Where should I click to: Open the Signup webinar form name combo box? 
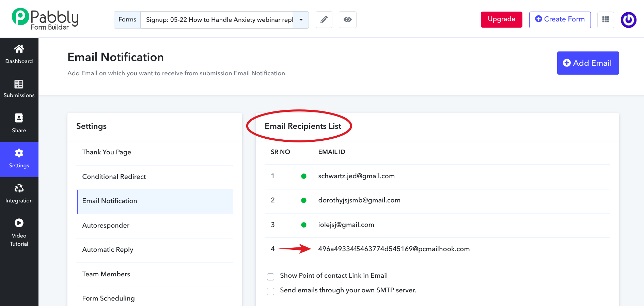(x=219, y=20)
